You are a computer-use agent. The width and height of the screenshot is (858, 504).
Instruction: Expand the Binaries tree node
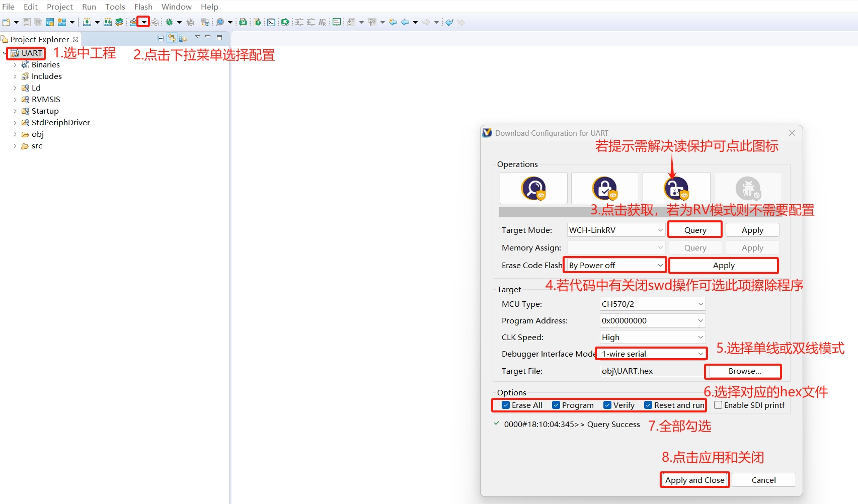15,65
